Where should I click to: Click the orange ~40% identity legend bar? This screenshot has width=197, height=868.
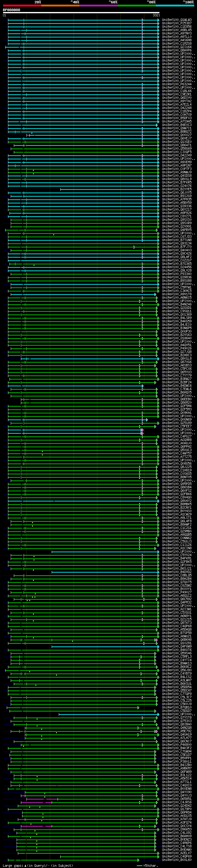[x=60, y=6]
